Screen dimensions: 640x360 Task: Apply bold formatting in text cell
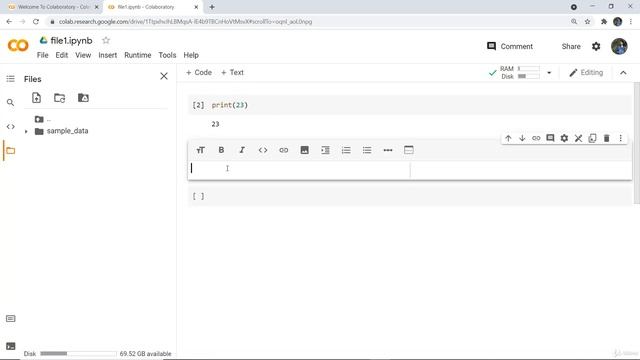point(221,150)
